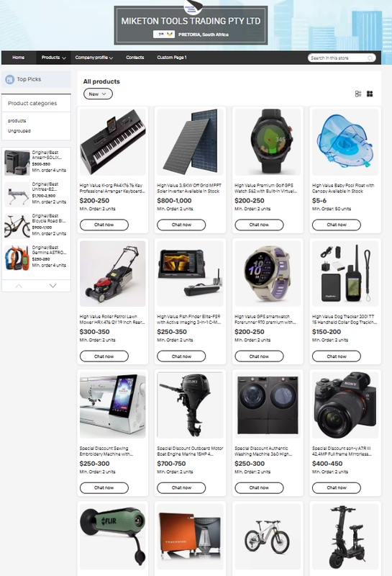Click the company logo in banner

point(193,6)
